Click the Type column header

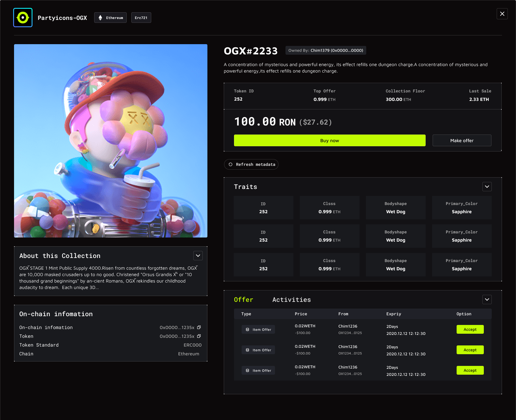pyautogui.click(x=246, y=314)
